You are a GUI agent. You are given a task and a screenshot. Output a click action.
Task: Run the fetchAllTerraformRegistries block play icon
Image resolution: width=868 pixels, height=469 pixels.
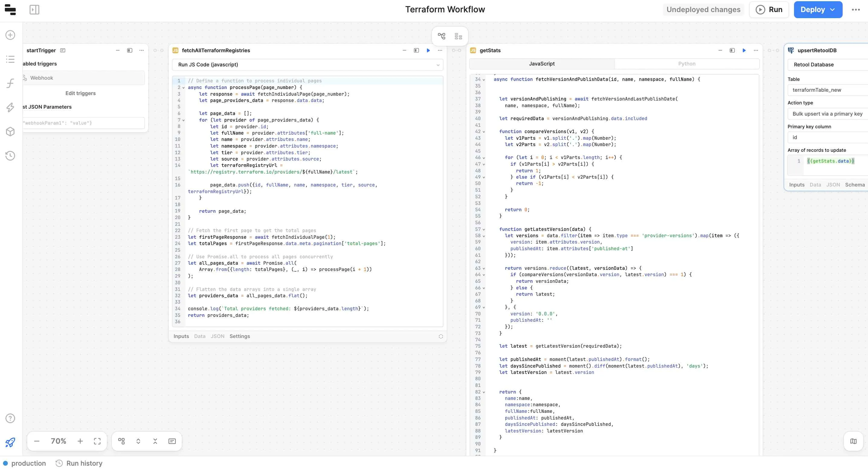428,50
